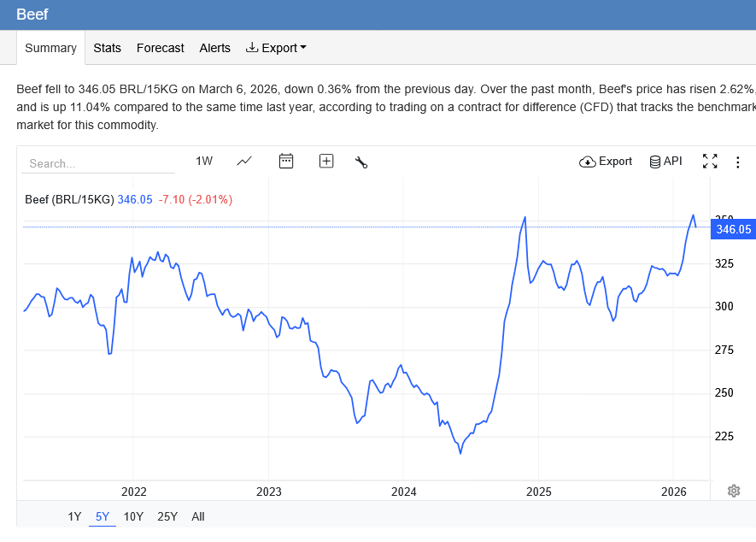Select the All time range
The width and height of the screenshot is (756, 542).
(x=197, y=516)
